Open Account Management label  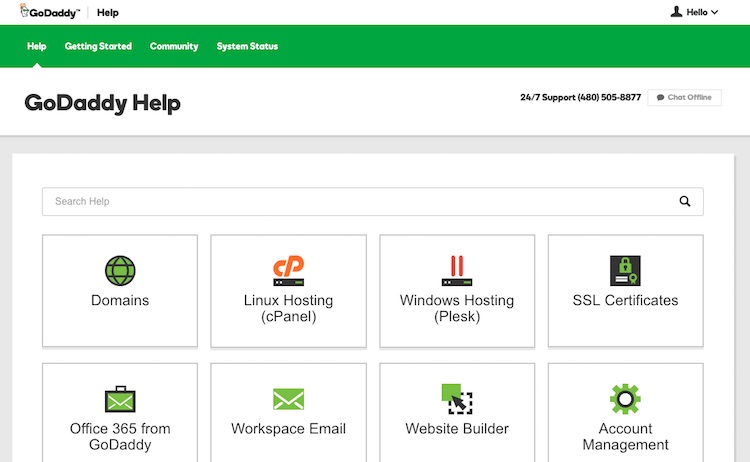625,437
